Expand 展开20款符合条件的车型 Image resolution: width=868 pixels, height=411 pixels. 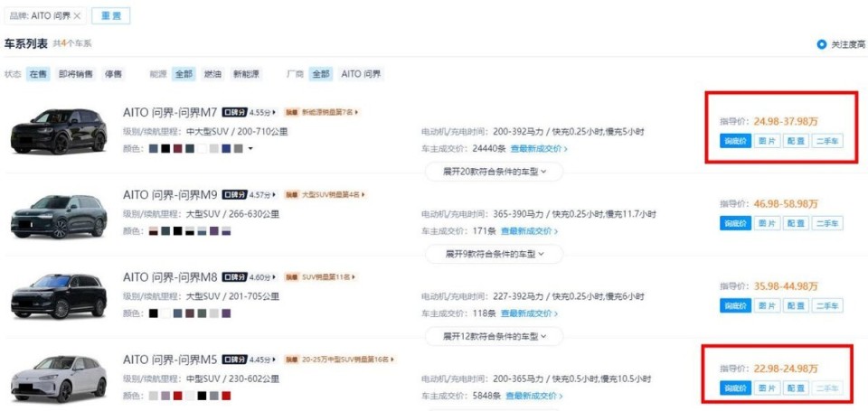pyautogui.click(x=495, y=172)
